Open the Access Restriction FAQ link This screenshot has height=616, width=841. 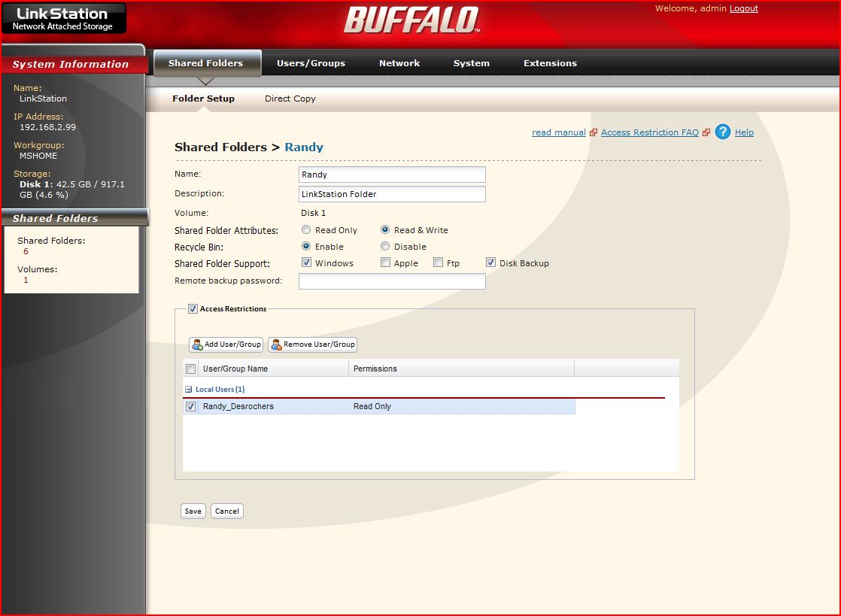point(649,132)
